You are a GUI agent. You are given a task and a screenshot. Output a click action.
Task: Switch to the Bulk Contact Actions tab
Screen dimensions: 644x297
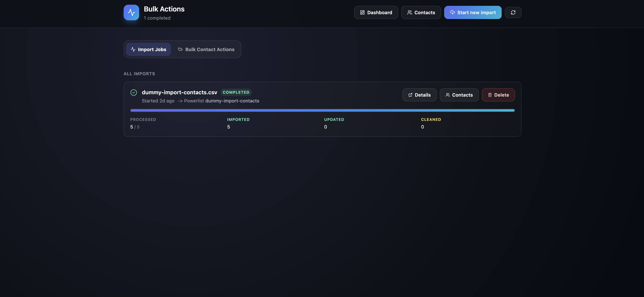[x=206, y=50]
